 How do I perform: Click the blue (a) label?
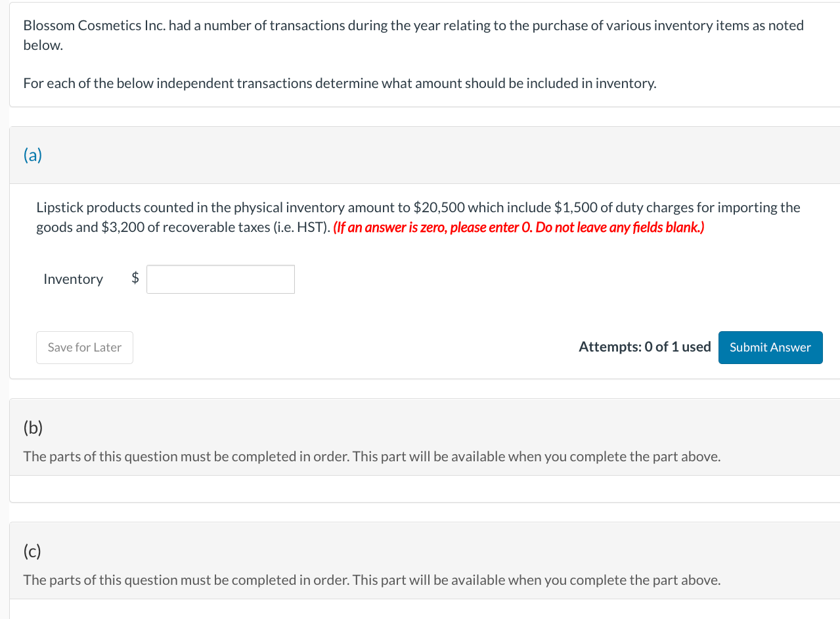[x=32, y=155]
